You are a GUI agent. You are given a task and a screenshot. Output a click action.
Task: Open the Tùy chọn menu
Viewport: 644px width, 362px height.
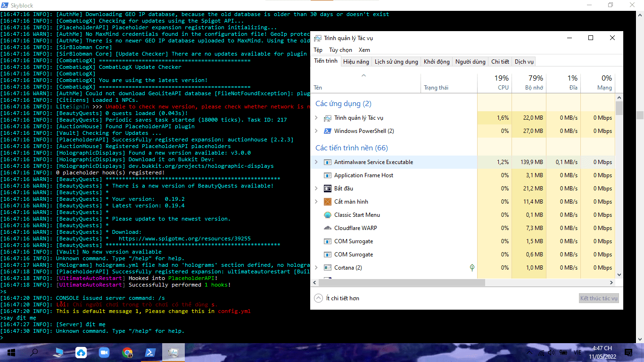(340, 50)
